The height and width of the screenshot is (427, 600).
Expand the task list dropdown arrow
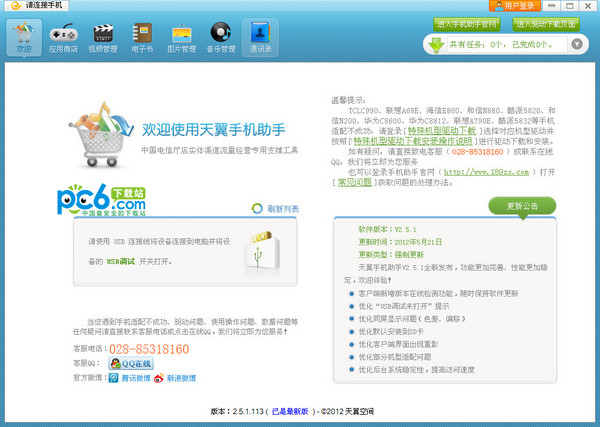tap(577, 44)
